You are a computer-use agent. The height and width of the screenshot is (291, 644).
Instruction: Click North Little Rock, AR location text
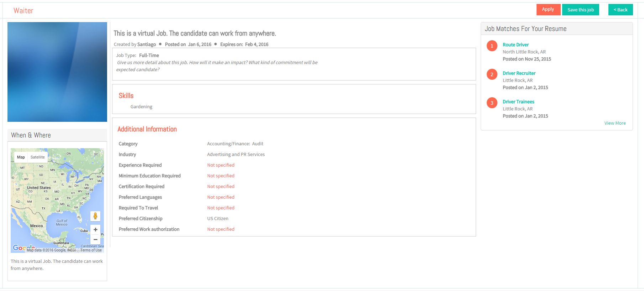click(x=524, y=52)
